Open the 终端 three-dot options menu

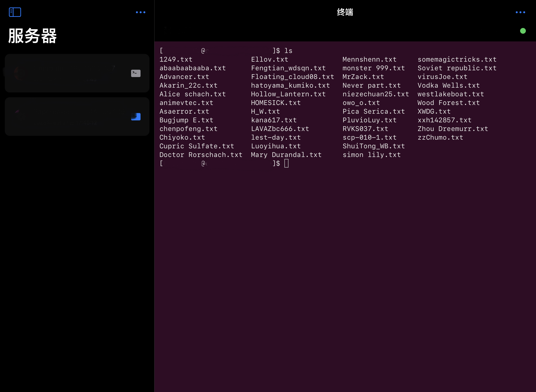520,12
